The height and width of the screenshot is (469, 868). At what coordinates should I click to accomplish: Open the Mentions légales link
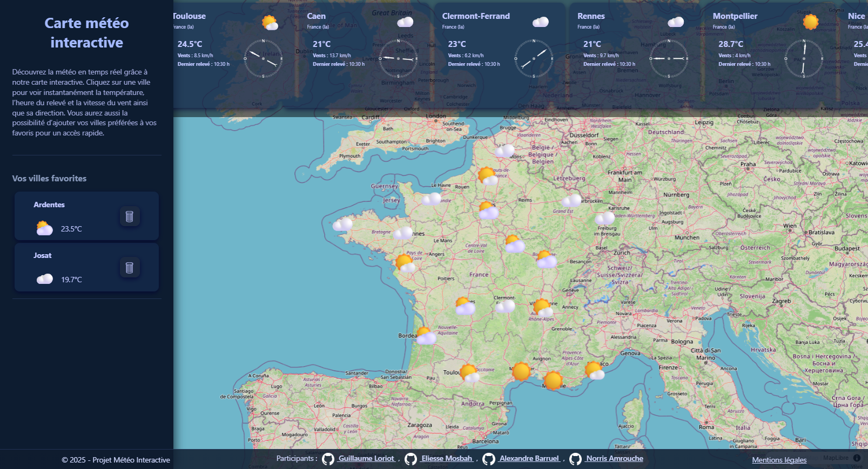tap(779, 460)
